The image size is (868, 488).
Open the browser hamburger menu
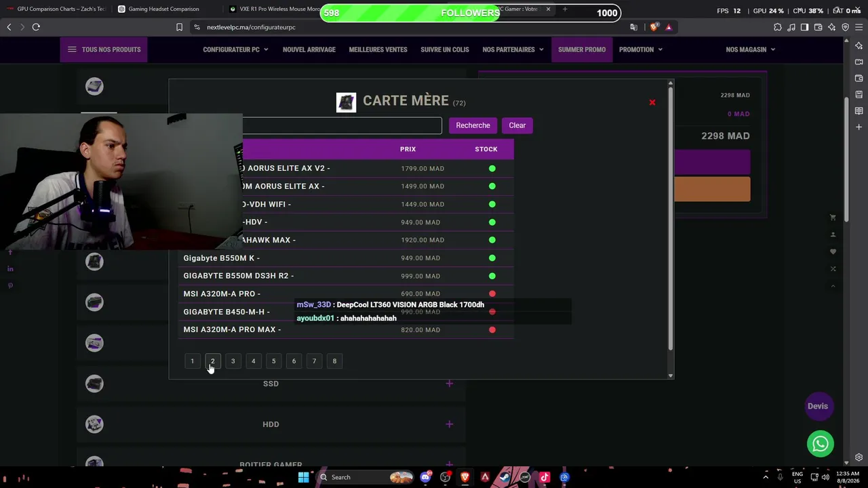(859, 27)
